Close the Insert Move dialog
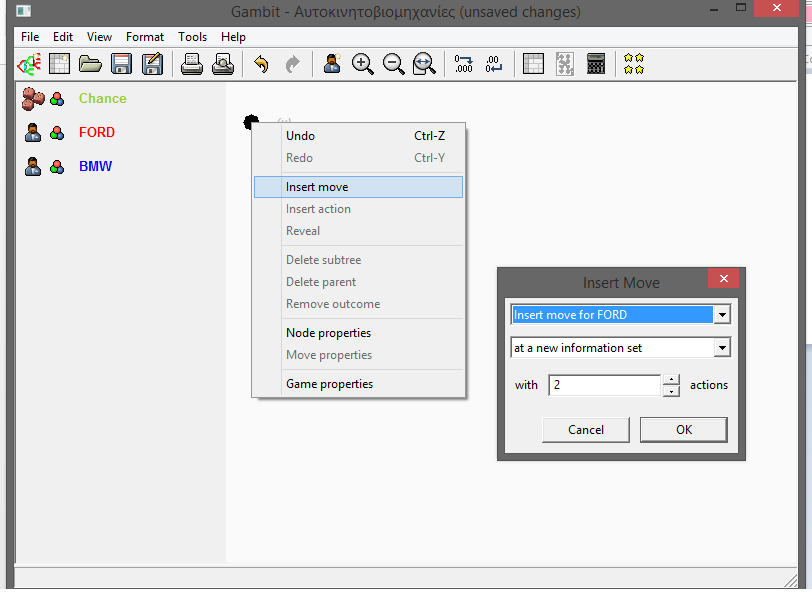 pos(723,279)
